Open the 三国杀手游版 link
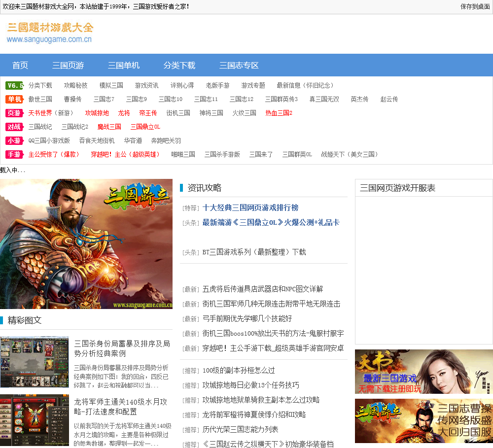493x448 pixels. (x=222, y=155)
